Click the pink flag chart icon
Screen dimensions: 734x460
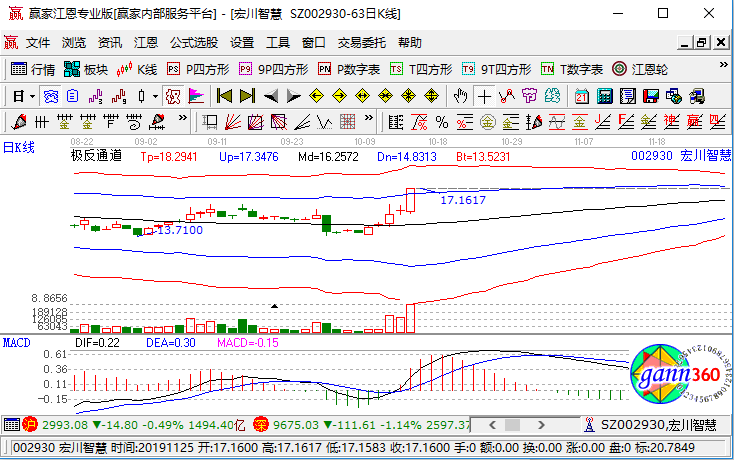196,97
